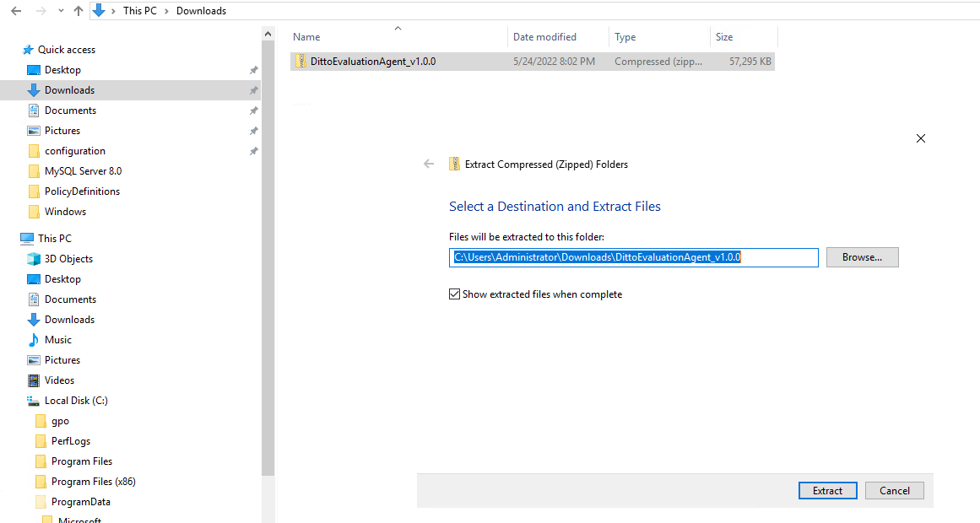Click the Forward navigation arrow in Explorer
980x523 pixels.
point(41,11)
